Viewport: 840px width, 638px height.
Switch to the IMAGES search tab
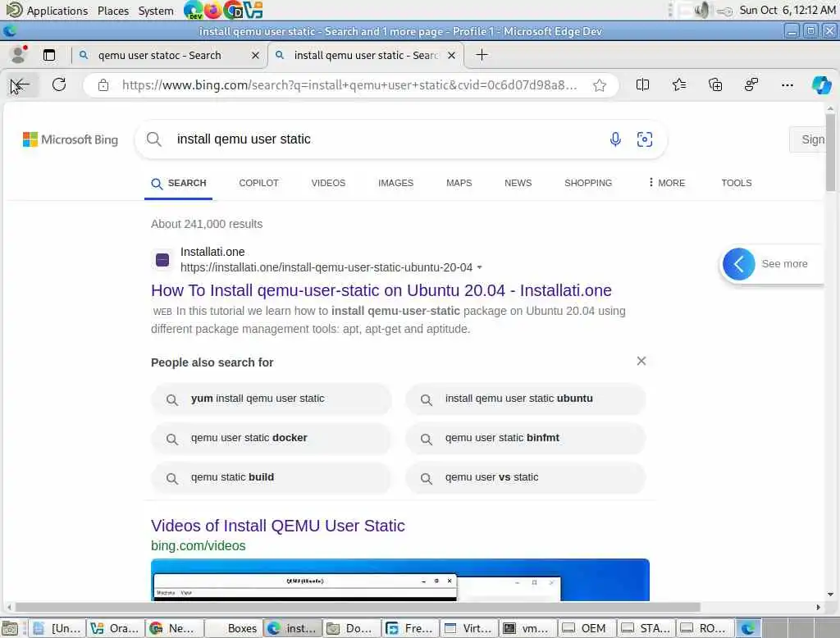396,183
